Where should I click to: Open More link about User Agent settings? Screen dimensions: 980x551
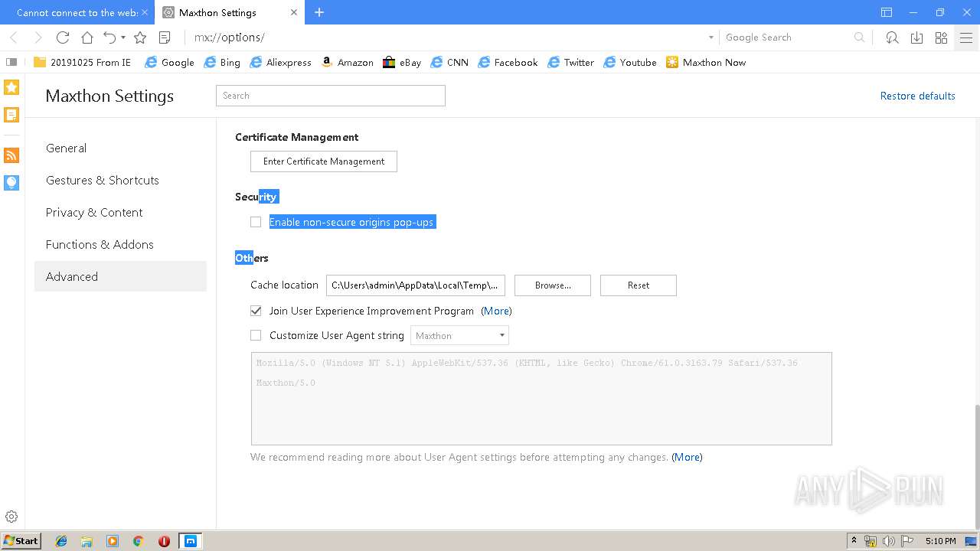pyautogui.click(x=687, y=457)
